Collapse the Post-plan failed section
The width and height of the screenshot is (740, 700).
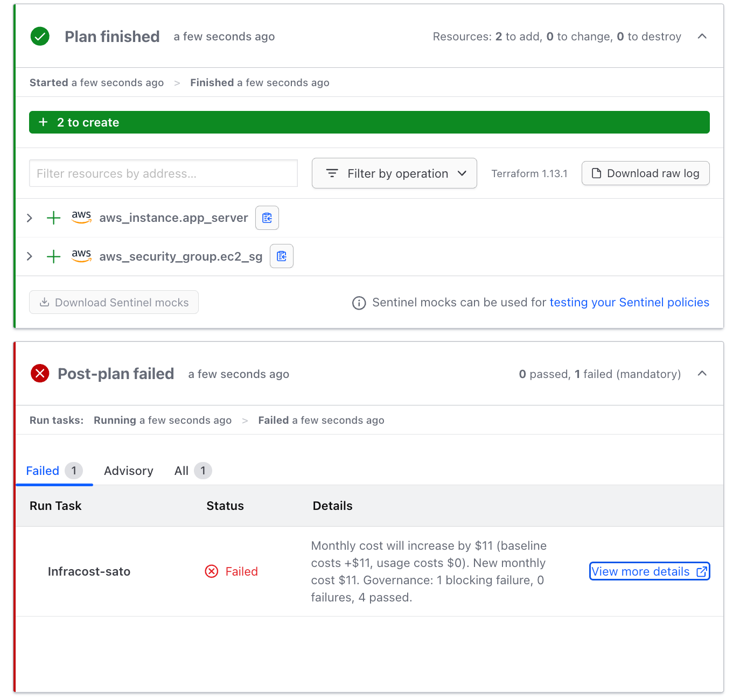[702, 374]
